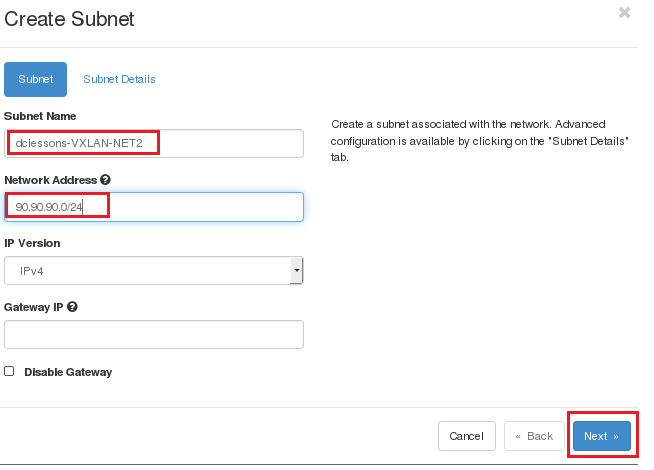
Task: Click inside the empty Gateway IP field
Action: tap(153, 334)
